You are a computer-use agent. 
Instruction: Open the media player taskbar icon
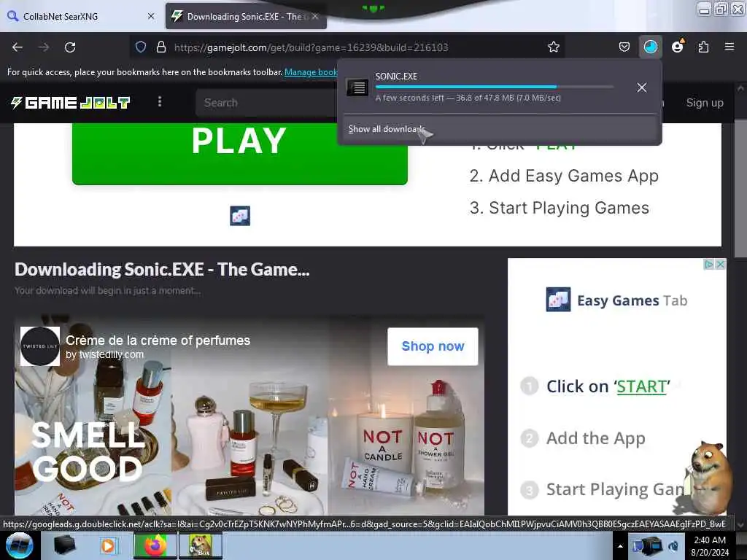(109, 545)
